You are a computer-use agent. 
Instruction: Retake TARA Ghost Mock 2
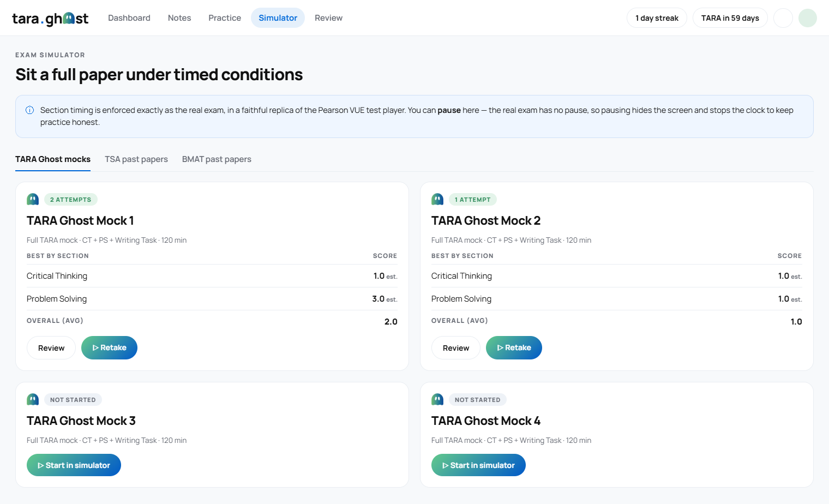[x=514, y=348]
